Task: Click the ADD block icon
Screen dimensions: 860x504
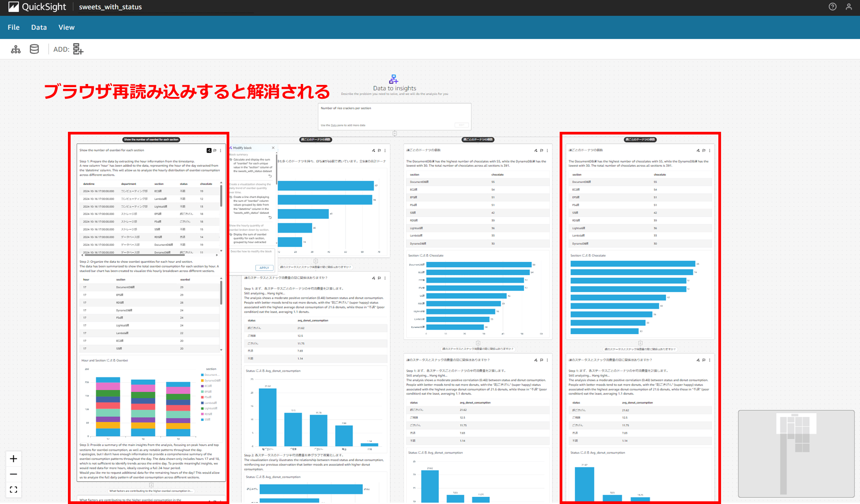Action: tap(78, 49)
